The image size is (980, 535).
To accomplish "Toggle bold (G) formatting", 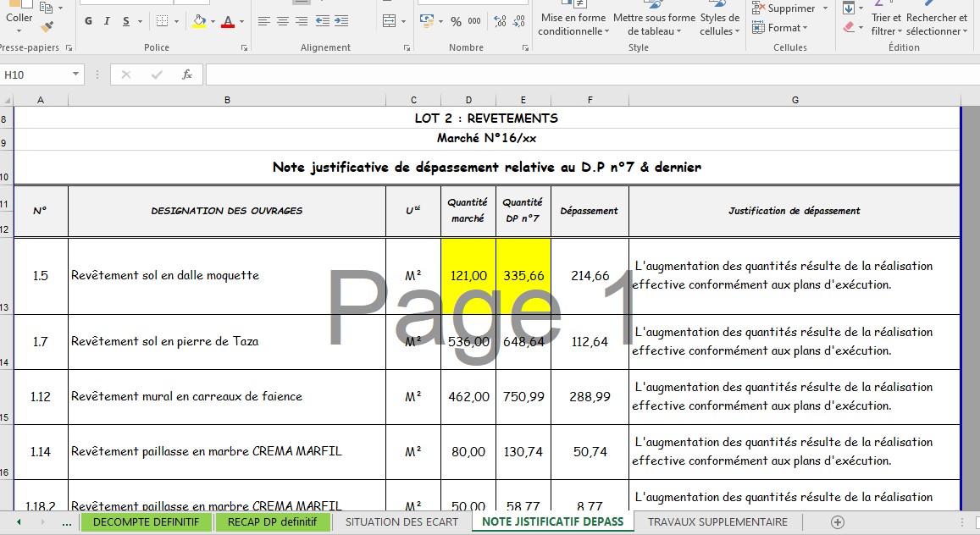I will point(87,21).
